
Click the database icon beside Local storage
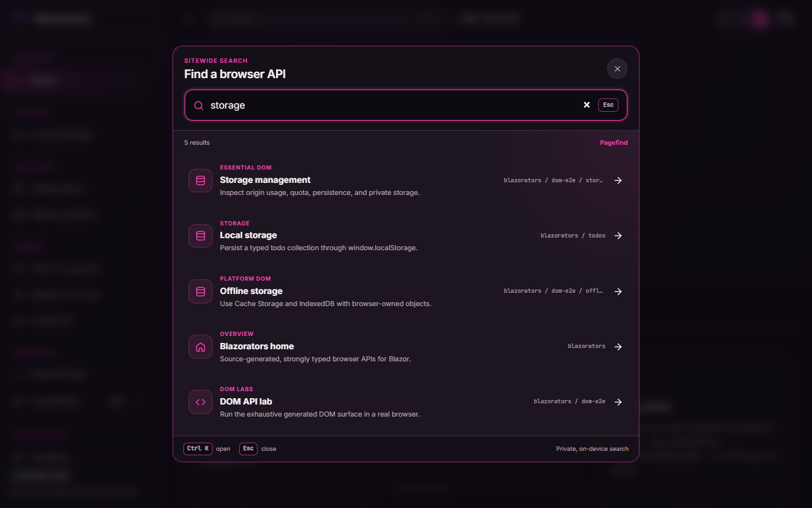[200, 236]
